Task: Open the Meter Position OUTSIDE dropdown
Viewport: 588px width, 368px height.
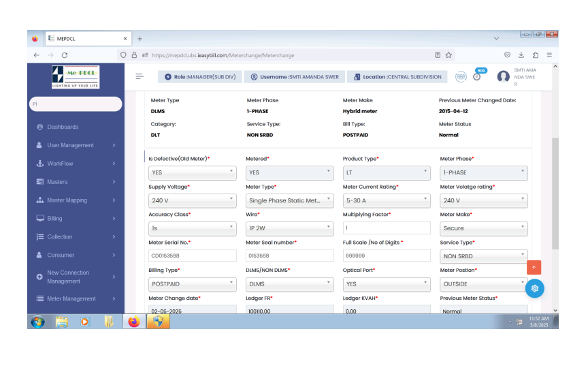Action: point(484,284)
